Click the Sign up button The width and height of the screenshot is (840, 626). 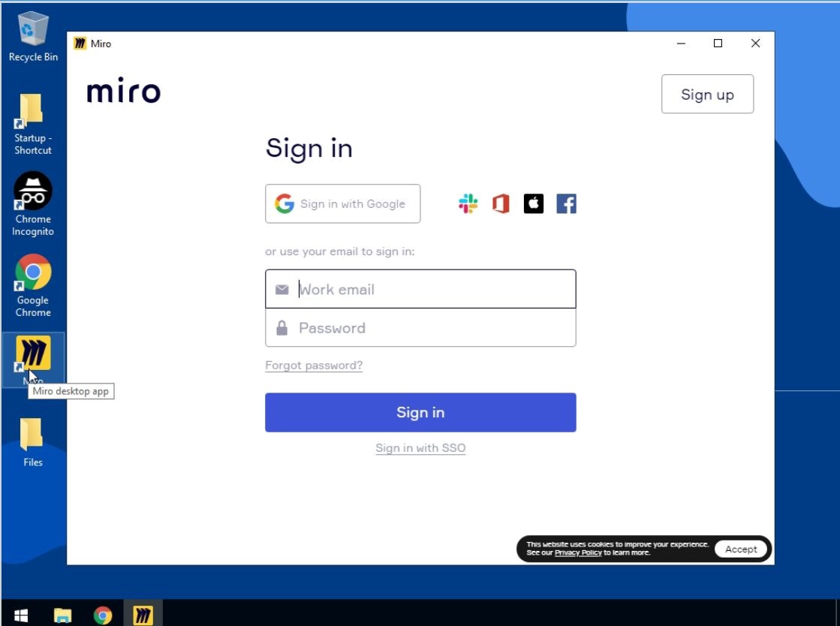(x=707, y=95)
